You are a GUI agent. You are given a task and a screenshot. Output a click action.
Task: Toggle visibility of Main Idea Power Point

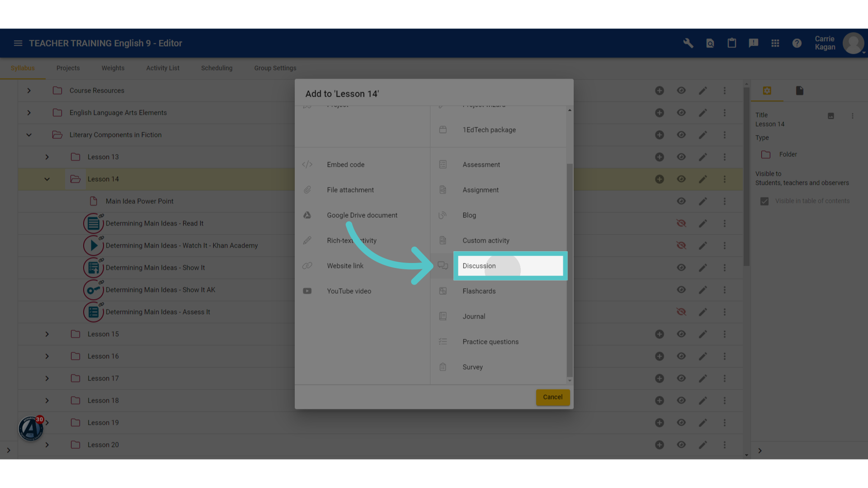point(681,201)
